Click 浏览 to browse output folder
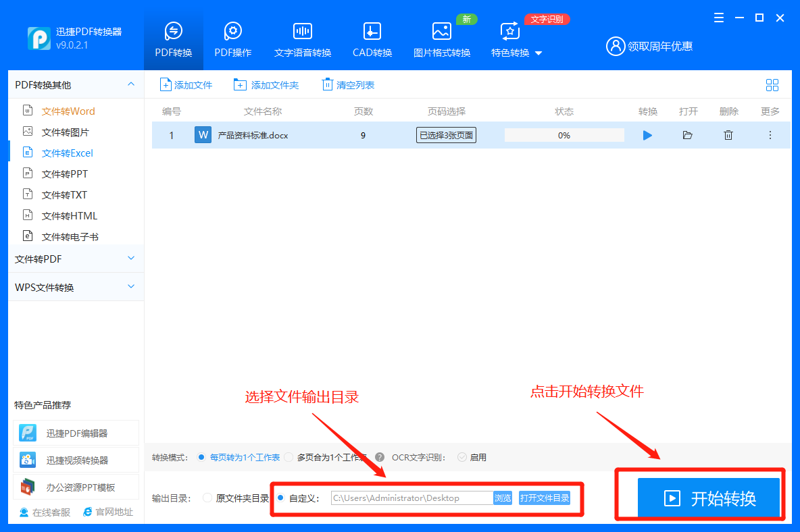This screenshot has height=532, width=800. [503, 498]
